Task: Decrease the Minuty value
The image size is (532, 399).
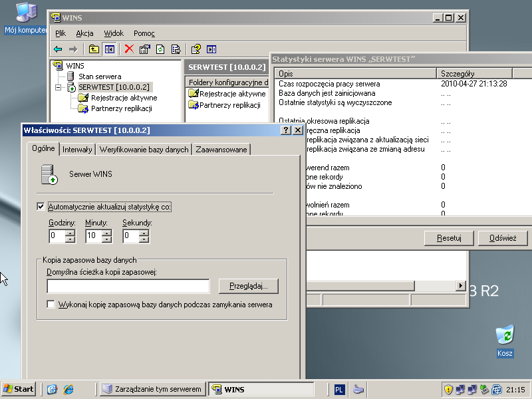Action: (x=107, y=239)
